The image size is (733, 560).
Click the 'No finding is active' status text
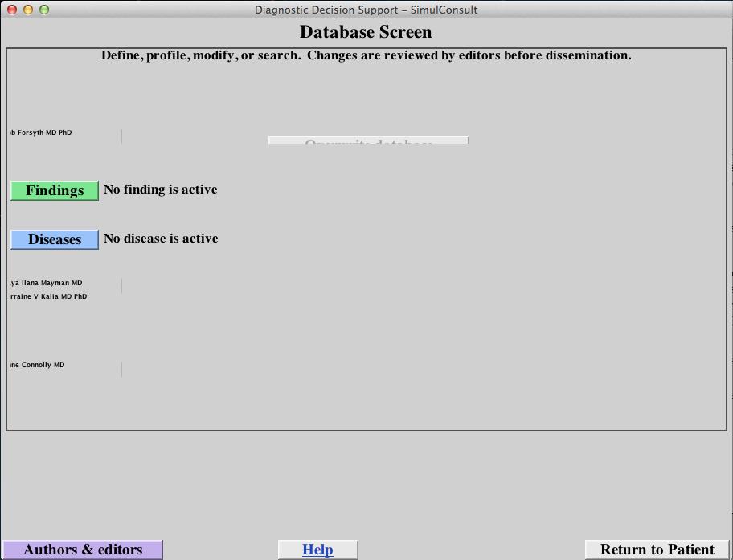(x=160, y=190)
